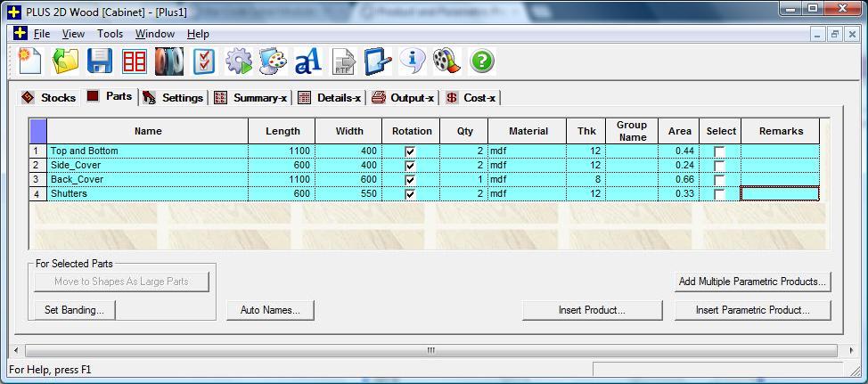Click the Set Banding button
The height and width of the screenshot is (384, 868).
[x=74, y=311]
